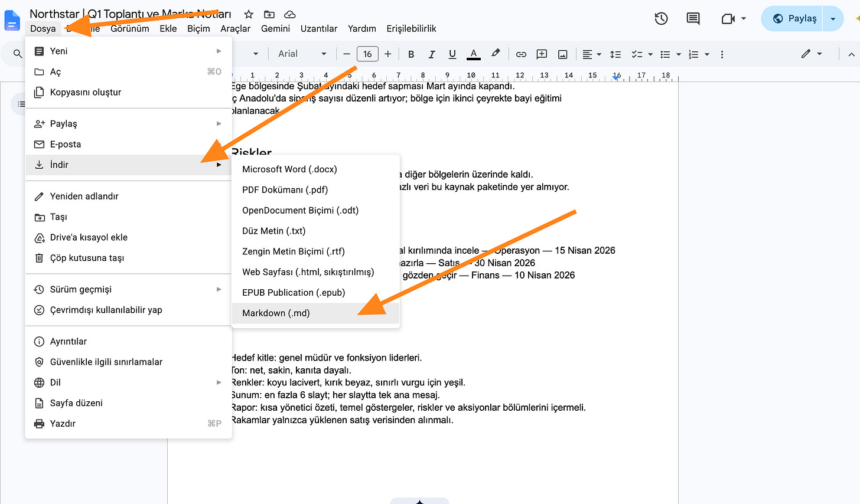Open editing mode pencil dropdown

pyautogui.click(x=812, y=54)
